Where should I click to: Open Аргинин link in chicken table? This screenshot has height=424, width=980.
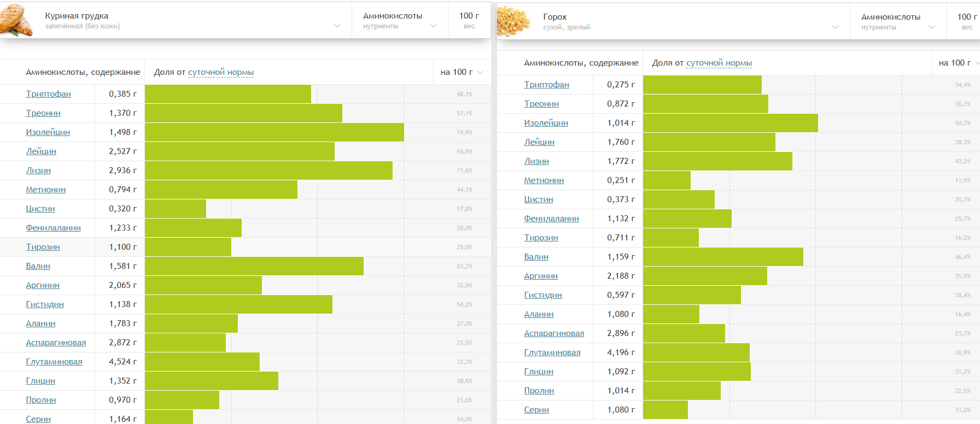click(43, 285)
